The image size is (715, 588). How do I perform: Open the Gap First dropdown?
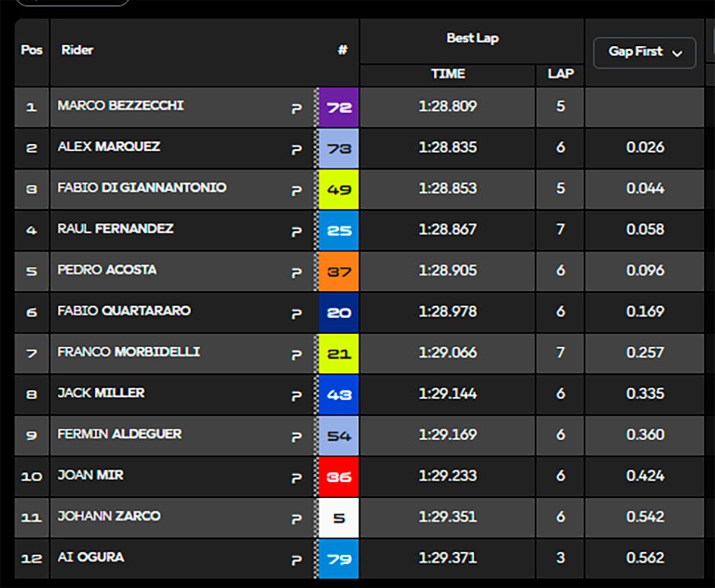(645, 52)
